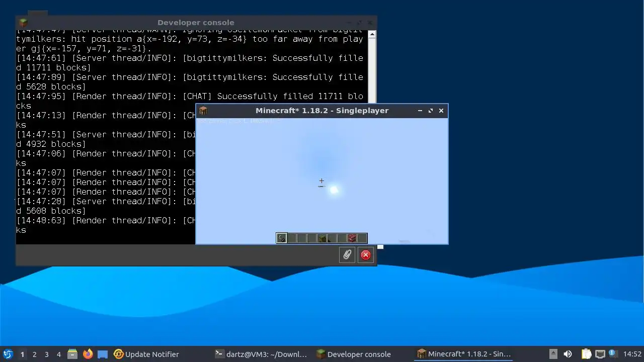Select the flint and steel hotbar slot
Image resolution: width=644 pixels, height=362 pixels.
coord(282,238)
